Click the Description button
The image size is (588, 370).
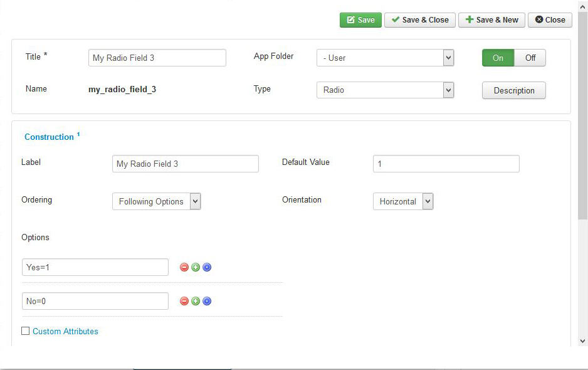pos(514,90)
